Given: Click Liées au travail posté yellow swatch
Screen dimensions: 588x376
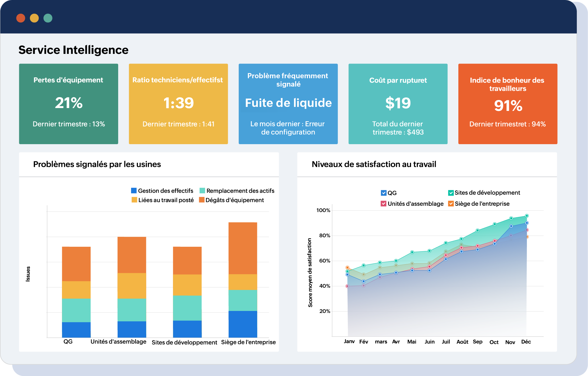Looking at the screenshot, I should (134, 200).
